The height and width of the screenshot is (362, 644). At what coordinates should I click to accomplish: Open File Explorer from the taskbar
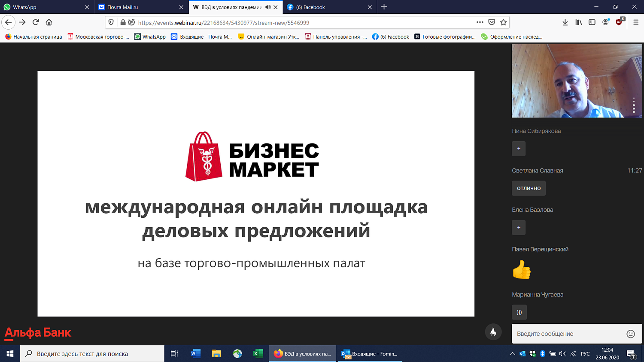pos(216,353)
